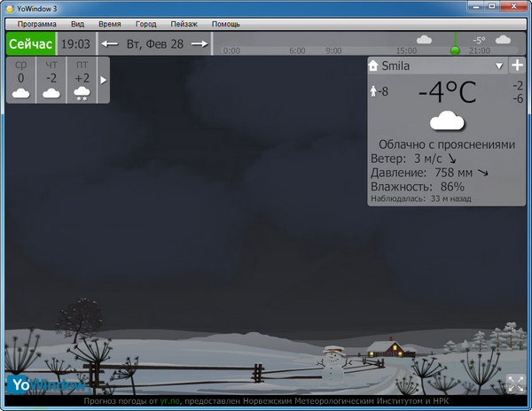Viewport: 532px width, 411px height.
Task: Go to next day with right arrow
Action: (x=199, y=43)
